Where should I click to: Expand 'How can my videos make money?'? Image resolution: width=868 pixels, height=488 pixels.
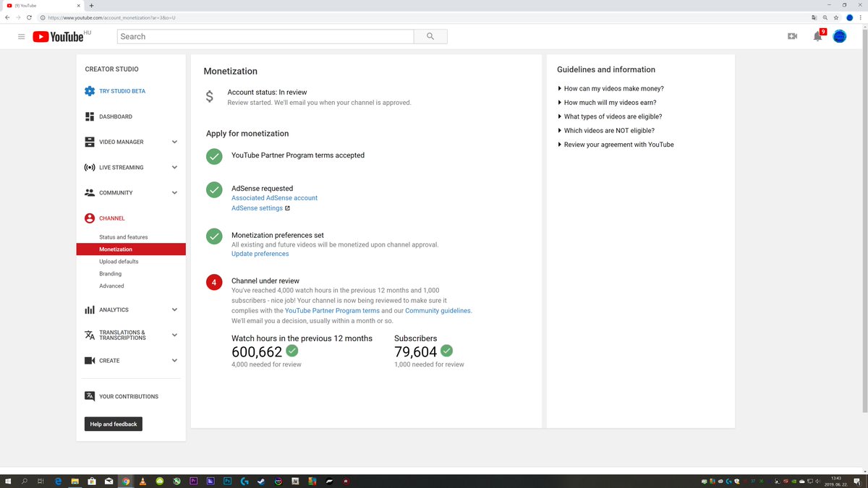pos(610,88)
